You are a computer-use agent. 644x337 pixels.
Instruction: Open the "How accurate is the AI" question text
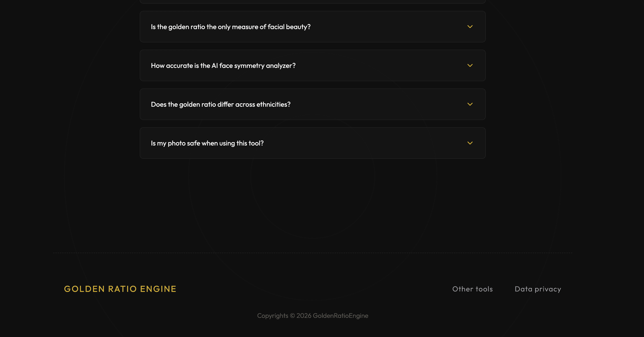click(x=223, y=66)
